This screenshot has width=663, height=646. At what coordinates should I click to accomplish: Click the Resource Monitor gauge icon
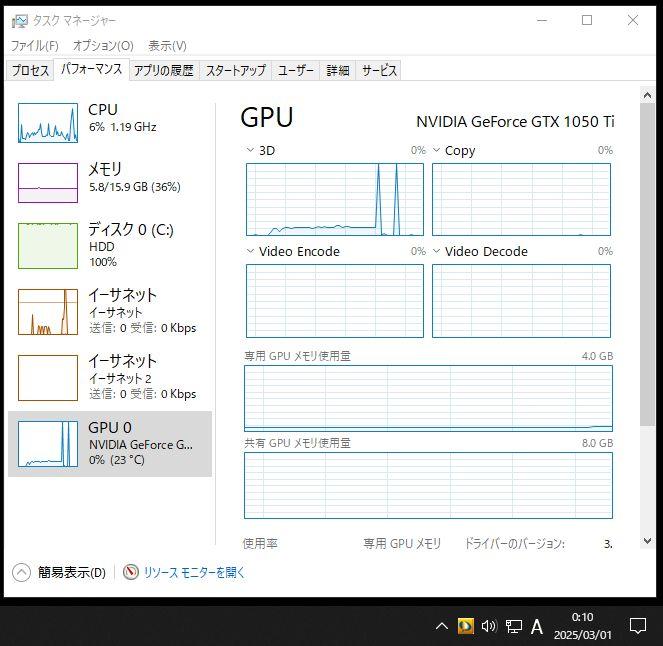(x=131, y=572)
